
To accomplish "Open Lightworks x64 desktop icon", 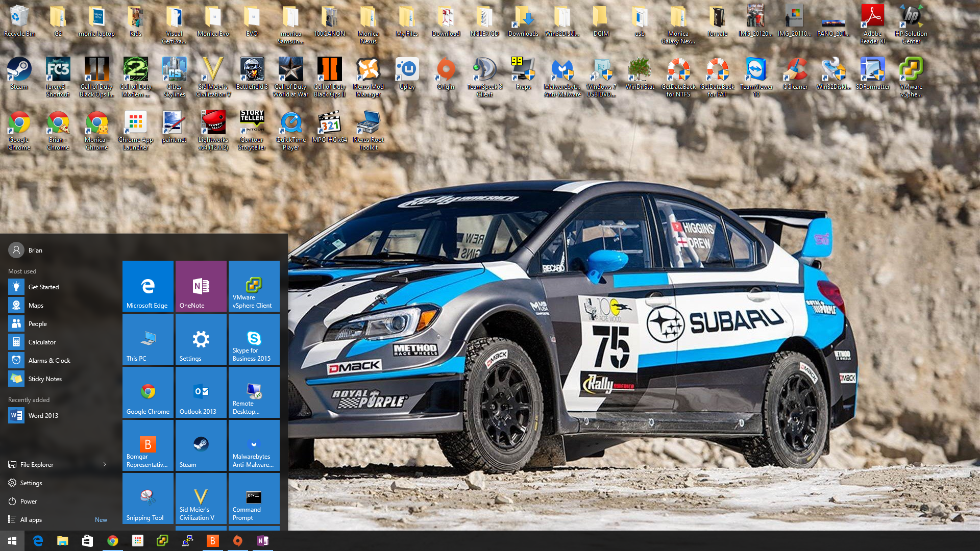I will (x=213, y=131).
